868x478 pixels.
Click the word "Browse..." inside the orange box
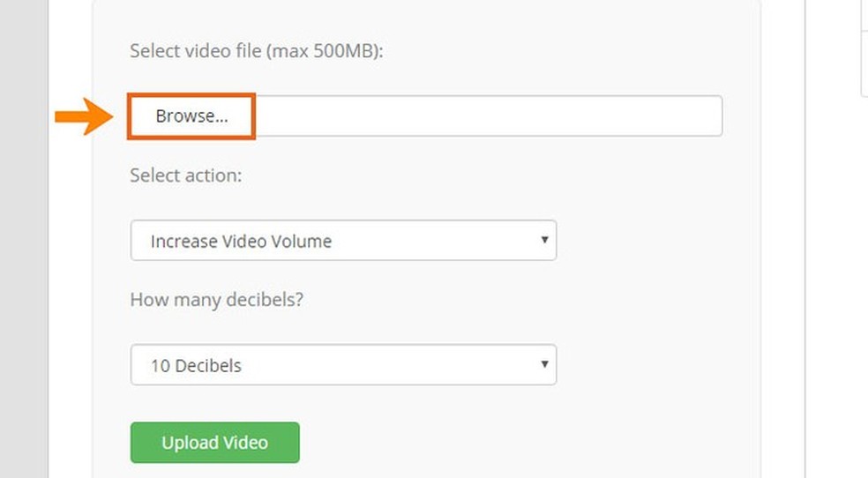point(191,116)
